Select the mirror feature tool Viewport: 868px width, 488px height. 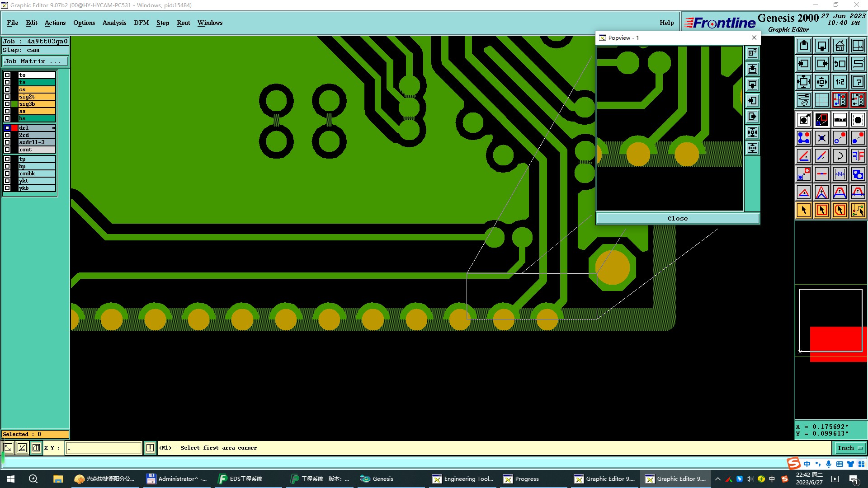coord(858,156)
